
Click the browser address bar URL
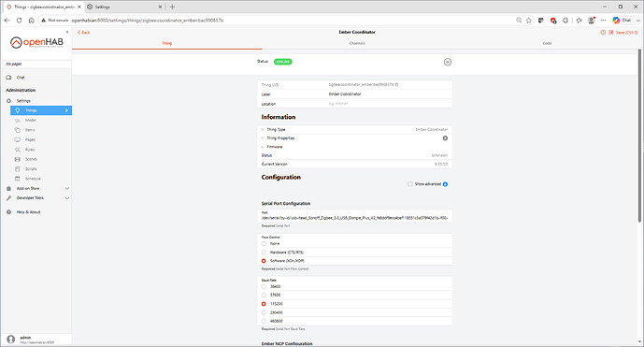pos(148,21)
